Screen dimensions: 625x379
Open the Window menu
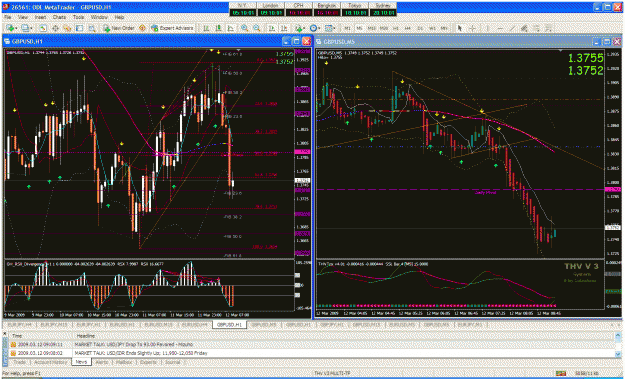[x=99, y=18]
